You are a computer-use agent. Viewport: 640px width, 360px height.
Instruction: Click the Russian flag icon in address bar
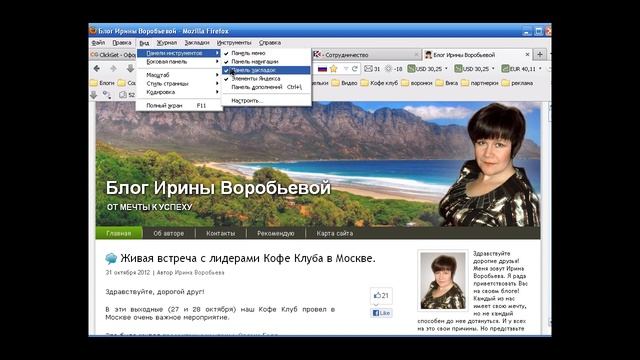click(322, 69)
